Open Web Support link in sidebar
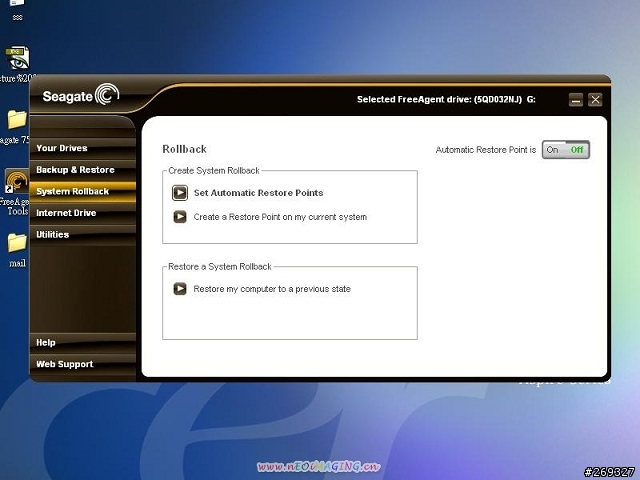Screen dimensions: 640x480 click(x=82, y=364)
